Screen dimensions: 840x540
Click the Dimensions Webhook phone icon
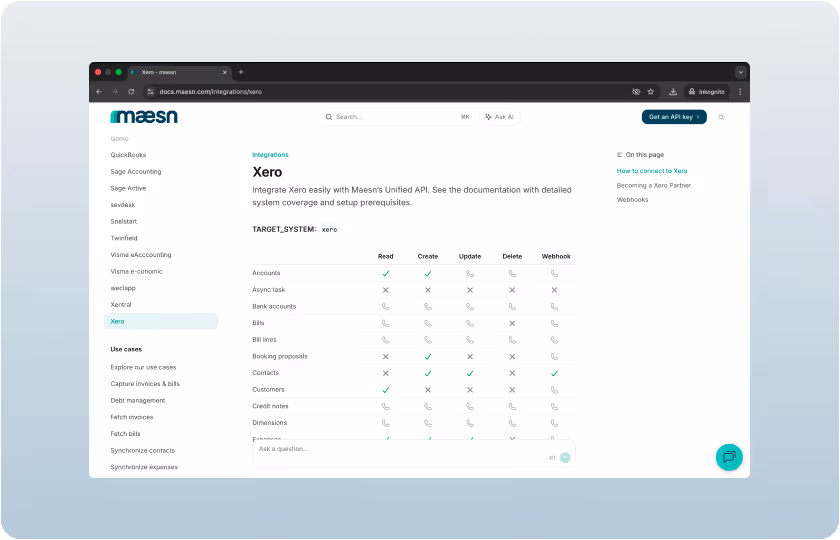click(x=554, y=423)
